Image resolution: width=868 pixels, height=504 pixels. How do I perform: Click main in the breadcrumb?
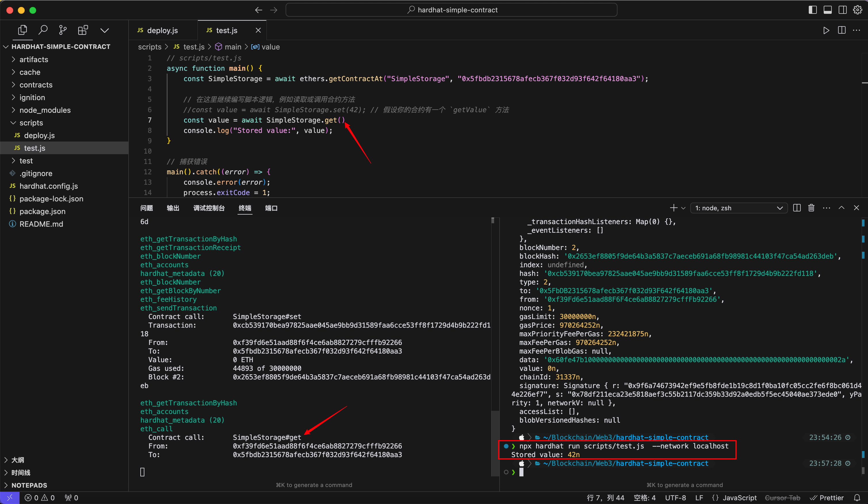(233, 47)
